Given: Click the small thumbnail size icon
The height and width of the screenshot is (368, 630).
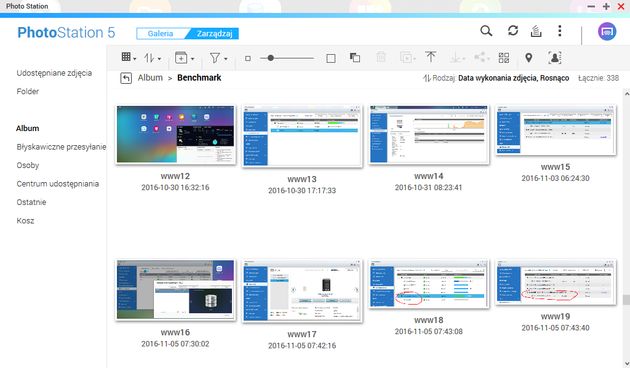Looking at the screenshot, I should [x=248, y=59].
